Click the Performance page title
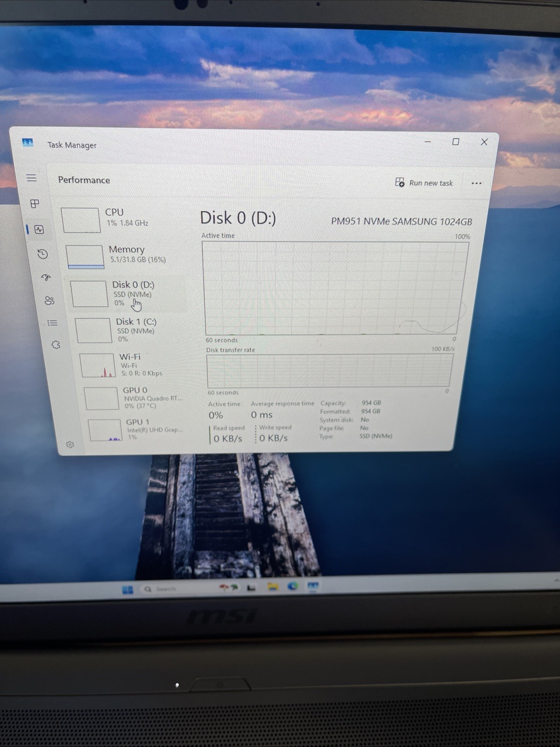 (x=84, y=180)
